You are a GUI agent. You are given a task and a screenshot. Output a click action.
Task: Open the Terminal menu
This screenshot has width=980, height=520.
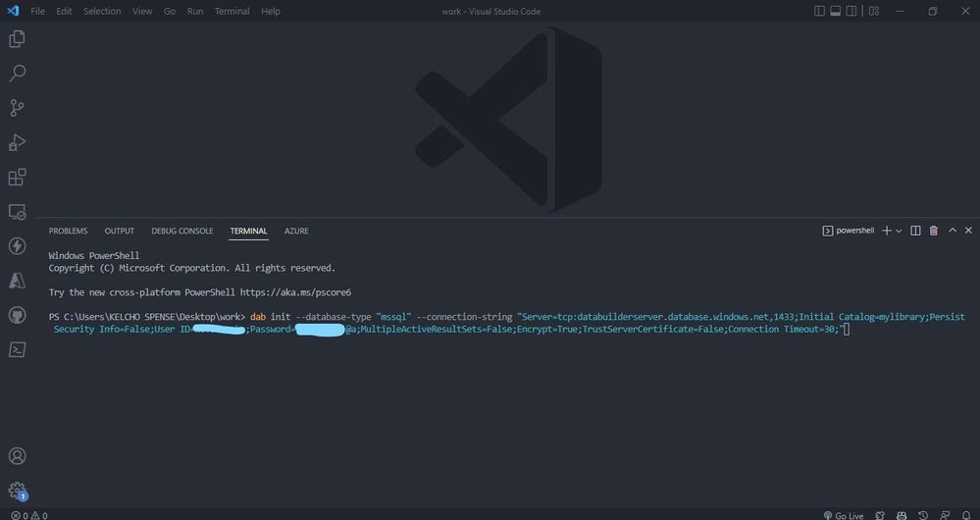(x=232, y=11)
